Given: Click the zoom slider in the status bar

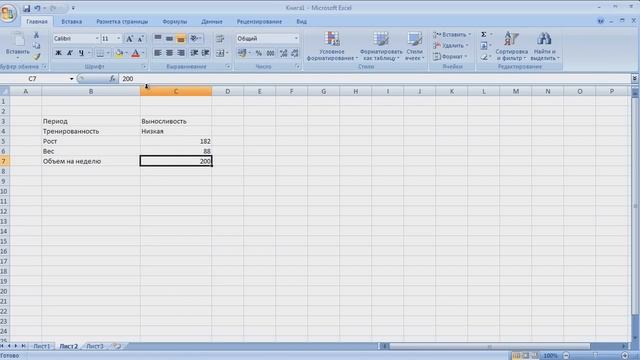Looking at the screenshot, I should [595, 356].
